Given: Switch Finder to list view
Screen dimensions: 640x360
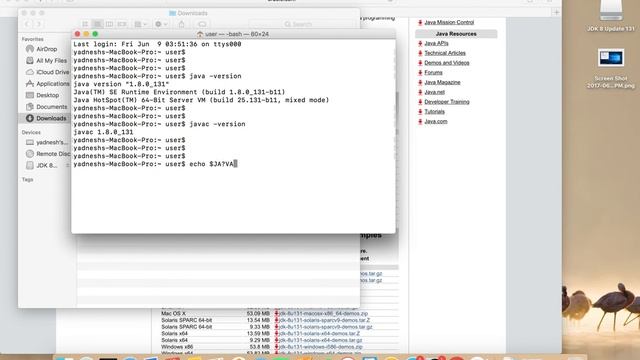Looking at the screenshot, I should coord(98,24).
